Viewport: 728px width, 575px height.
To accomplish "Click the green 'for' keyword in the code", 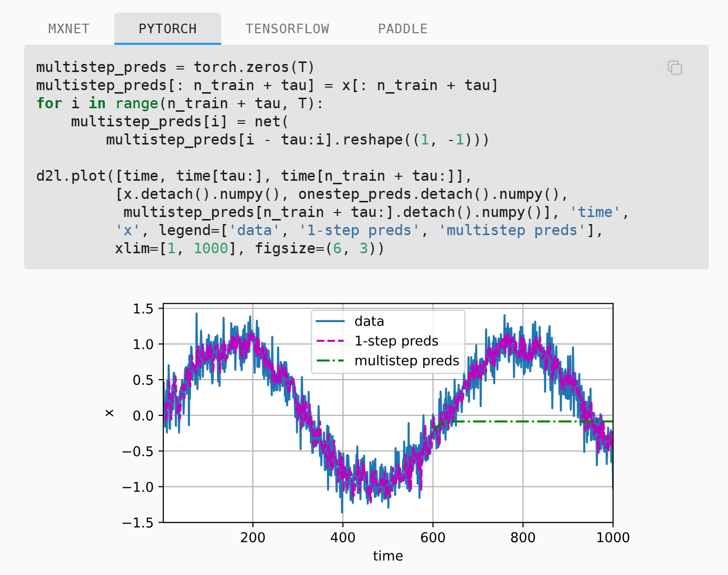I will point(49,103).
